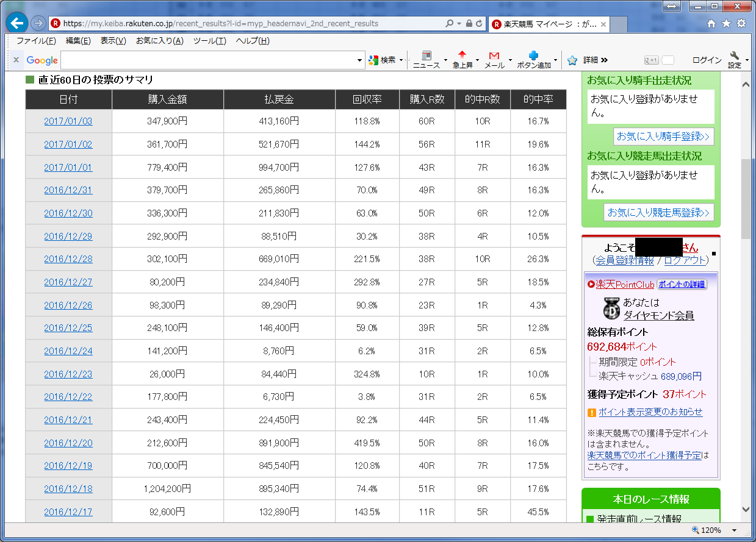Viewport: 756px width, 542px height.
Task: Click the お気に入り騎手登録>> button
Action: click(x=663, y=137)
